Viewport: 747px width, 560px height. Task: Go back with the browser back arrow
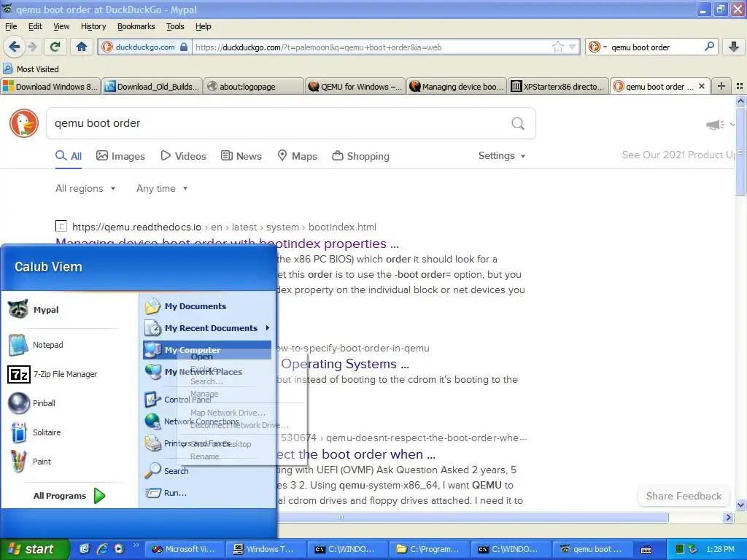[x=14, y=47]
